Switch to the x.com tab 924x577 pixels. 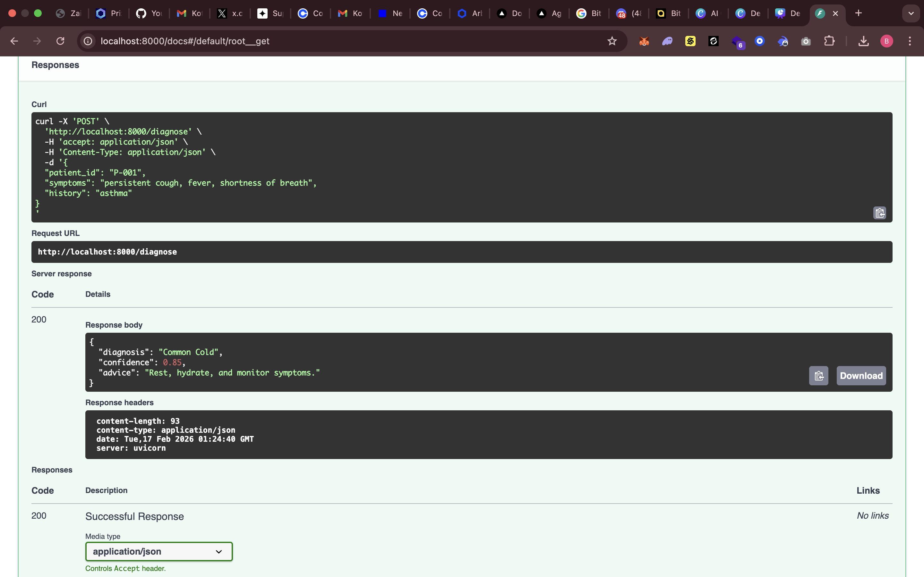tap(230, 13)
